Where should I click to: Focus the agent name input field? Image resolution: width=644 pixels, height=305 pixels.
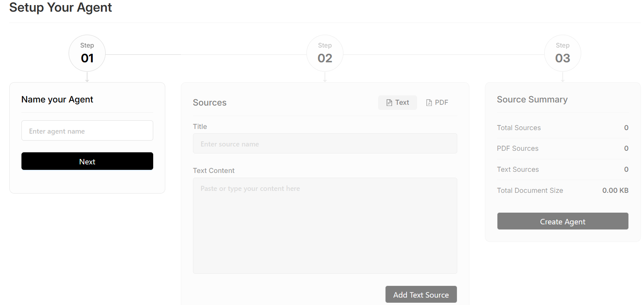pos(87,130)
